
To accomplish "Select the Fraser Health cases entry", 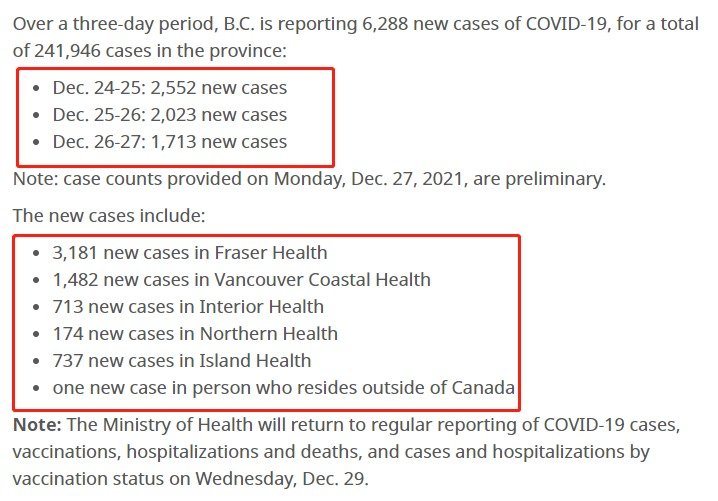I will 190,252.
